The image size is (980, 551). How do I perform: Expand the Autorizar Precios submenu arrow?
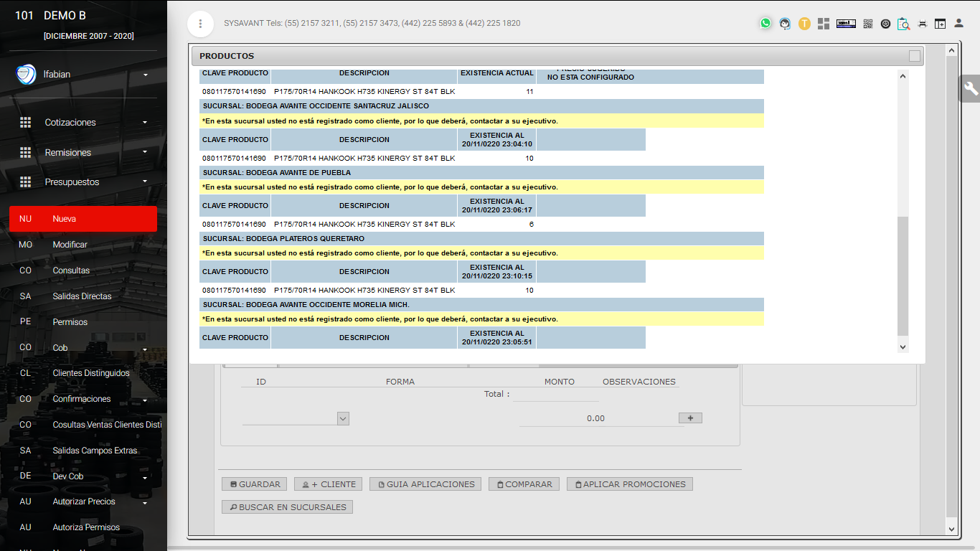(x=145, y=504)
